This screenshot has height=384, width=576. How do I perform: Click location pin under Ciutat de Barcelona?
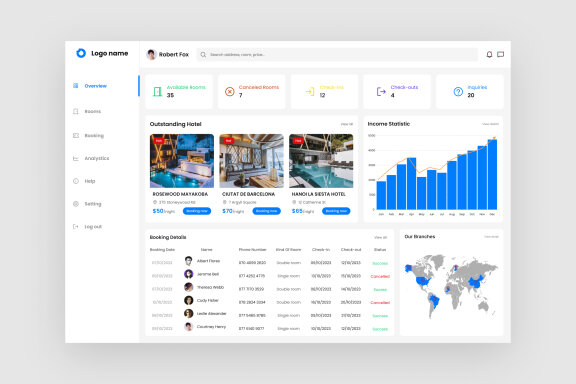[x=224, y=202]
